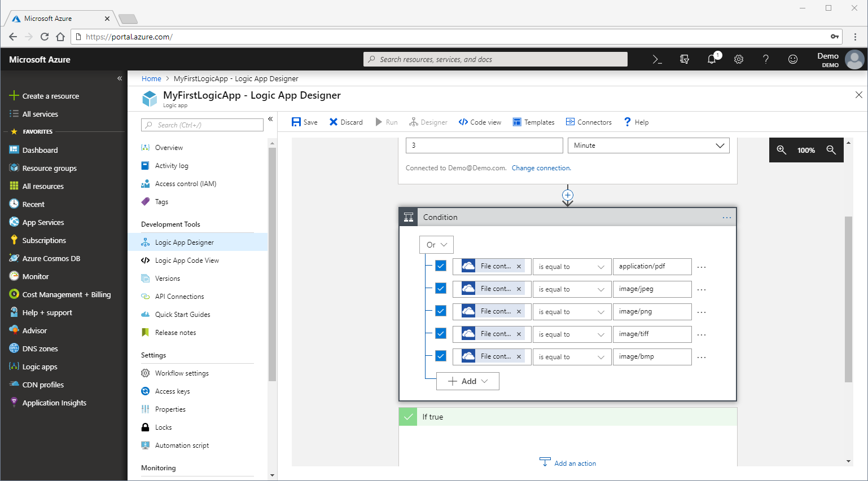Open the help question mark
This screenshot has width=868, height=481.
tap(766, 59)
